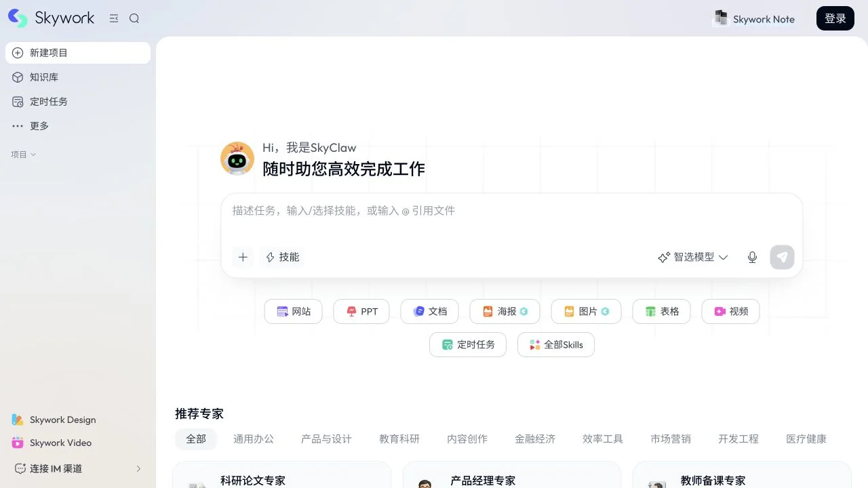Start voice input with the microphone icon
Image resolution: width=868 pixels, height=488 pixels.
pyautogui.click(x=752, y=257)
